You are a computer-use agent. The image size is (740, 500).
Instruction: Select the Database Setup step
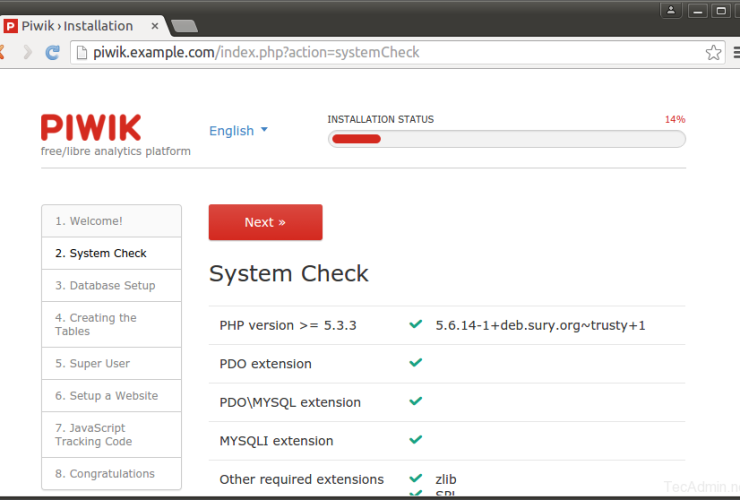point(111,286)
